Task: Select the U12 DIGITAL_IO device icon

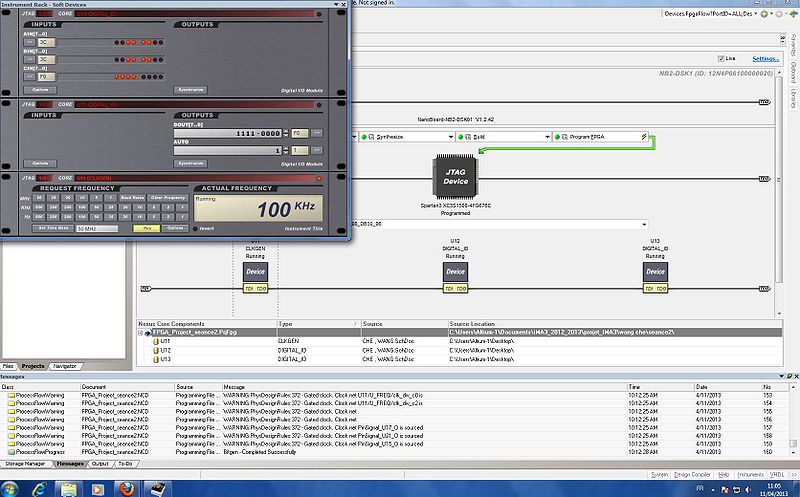Action: pyautogui.click(x=455, y=271)
